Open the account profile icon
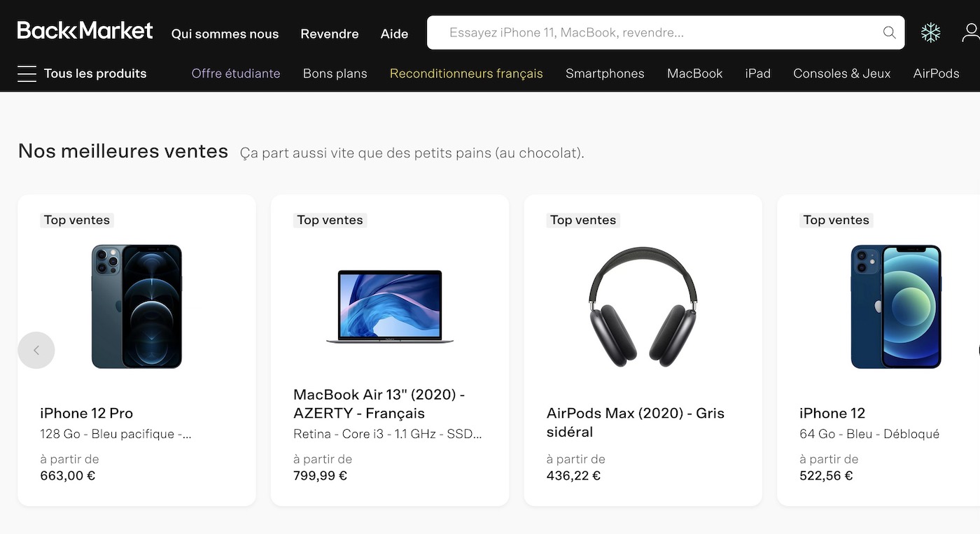 click(x=971, y=32)
